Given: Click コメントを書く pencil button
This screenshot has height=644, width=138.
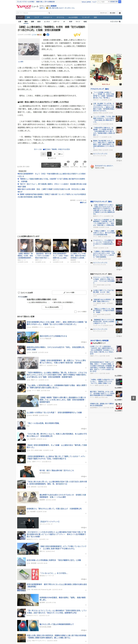Looking at the screenshot, I should pyautogui.click(x=69, y=292).
